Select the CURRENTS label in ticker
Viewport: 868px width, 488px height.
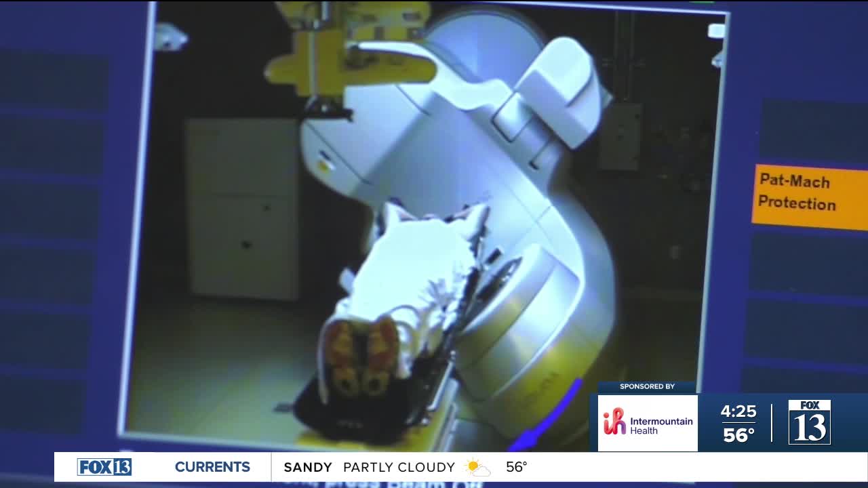pyautogui.click(x=212, y=467)
